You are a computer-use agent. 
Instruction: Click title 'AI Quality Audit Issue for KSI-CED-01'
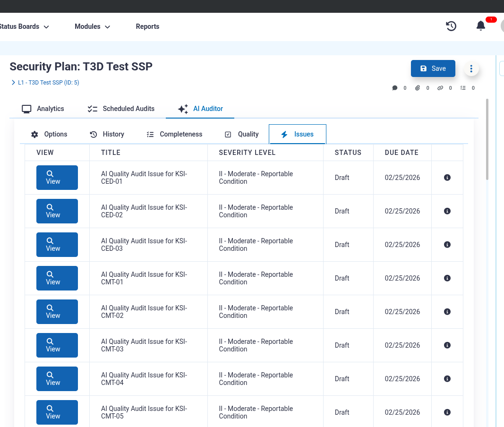144,178
